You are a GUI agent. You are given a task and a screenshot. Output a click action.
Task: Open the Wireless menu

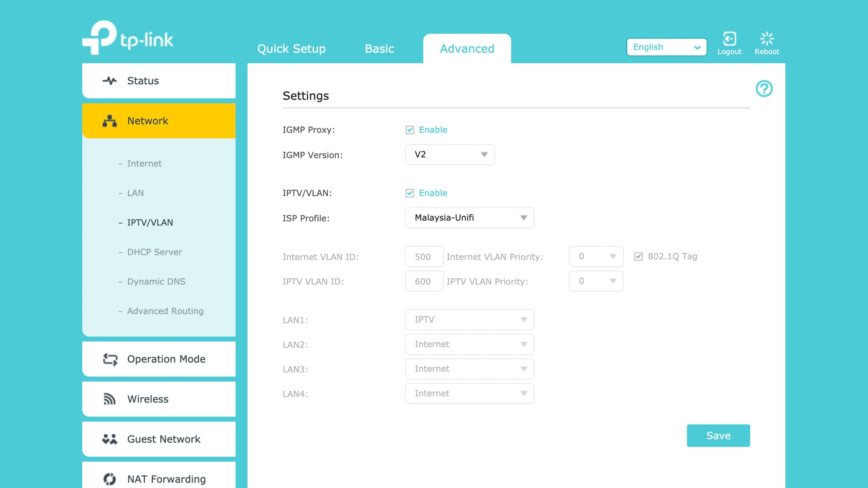pyautogui.click(x=159, y=399)
